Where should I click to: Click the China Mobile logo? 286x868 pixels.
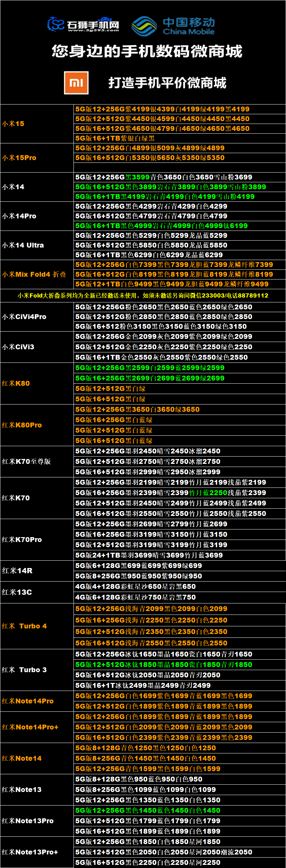(x=173, y=26)
